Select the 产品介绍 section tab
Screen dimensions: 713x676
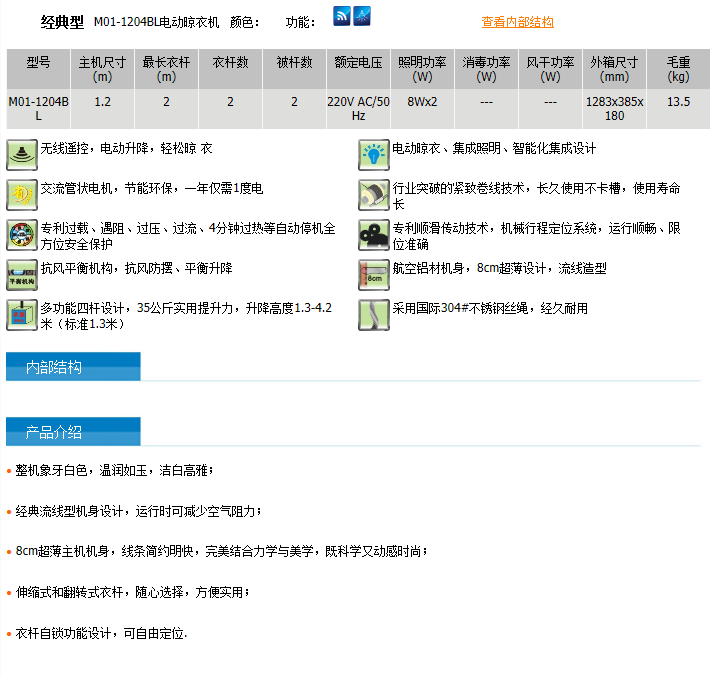pyautogui.click(x=73, y=431)
